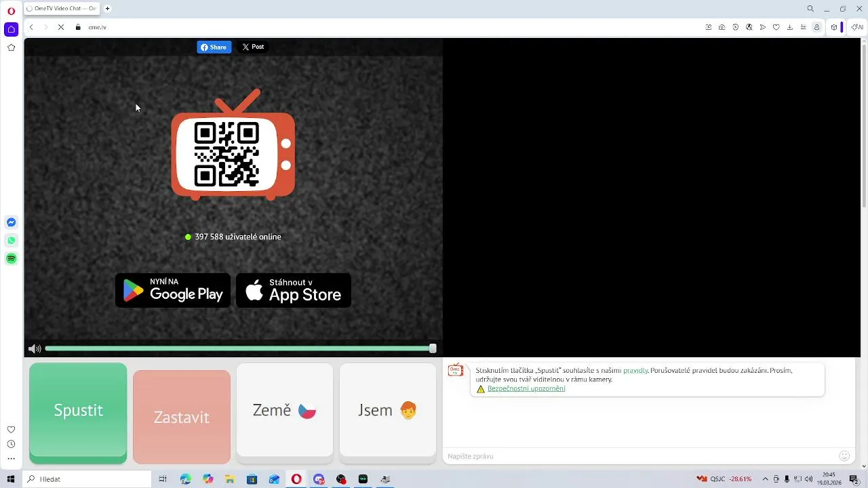
Task: Mute the video volume speaker icon
Action: tap(35, 349)
